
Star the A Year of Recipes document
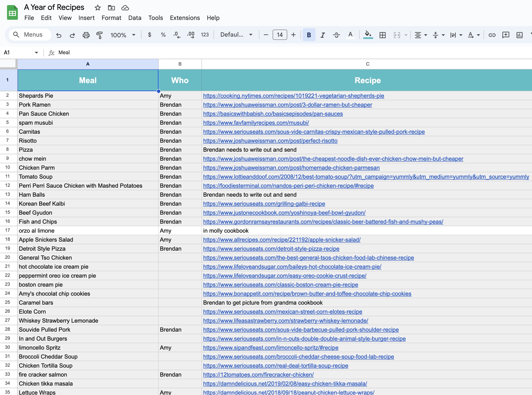click(98, 8)
